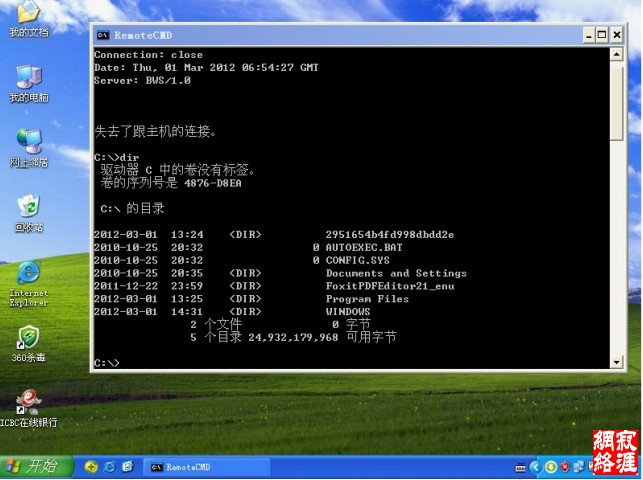Click the 24,932,179,968 free bytes value

pyautogui.click(x=293, y=337)
